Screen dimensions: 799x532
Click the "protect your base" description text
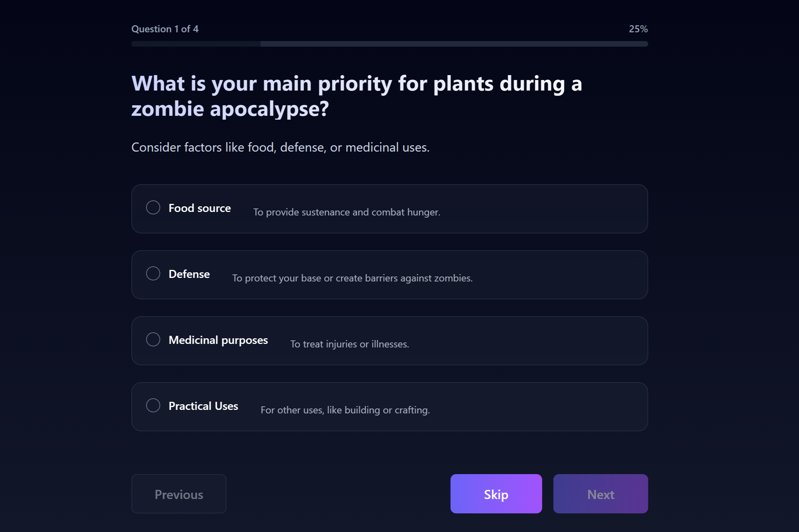[x=352, y=278]
